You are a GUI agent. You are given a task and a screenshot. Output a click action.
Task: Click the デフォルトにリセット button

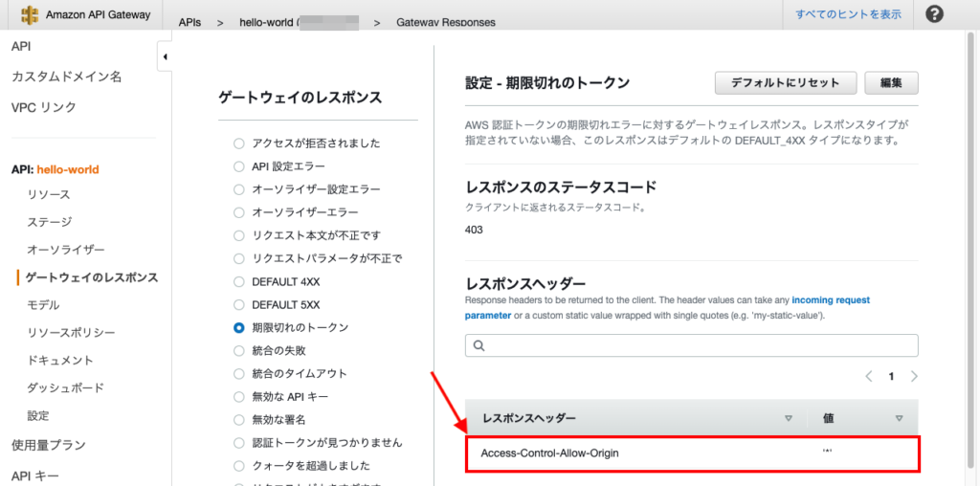(x=786, y=83)
